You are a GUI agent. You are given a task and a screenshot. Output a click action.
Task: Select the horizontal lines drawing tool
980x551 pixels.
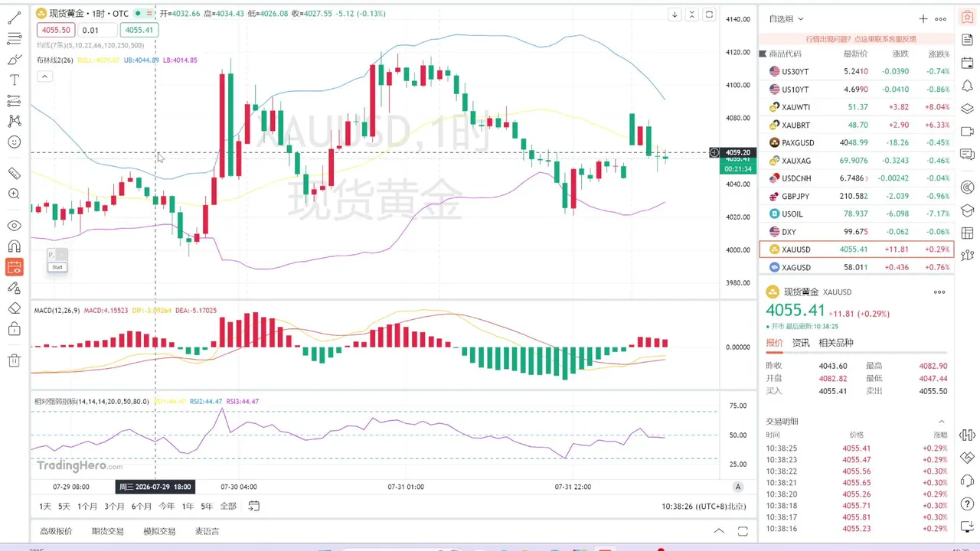pos(14,38)
